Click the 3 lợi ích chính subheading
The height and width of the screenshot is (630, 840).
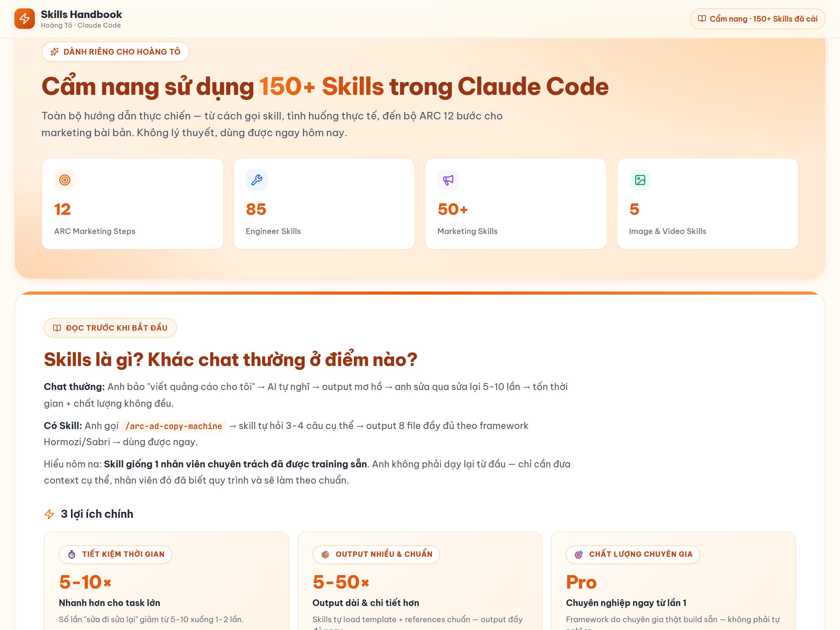pyautogui.click(x=97, y=514)
